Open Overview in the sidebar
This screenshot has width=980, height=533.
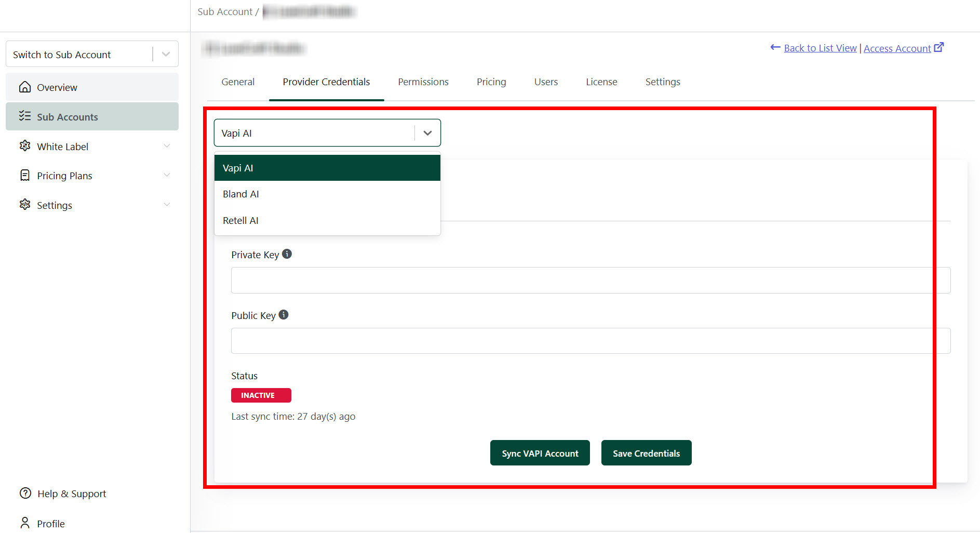92,87
